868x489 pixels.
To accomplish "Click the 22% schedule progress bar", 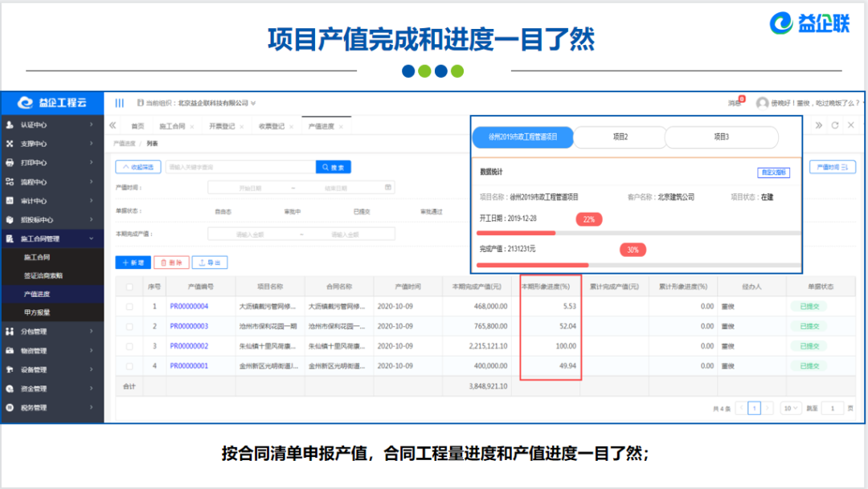I will point(638,234).
